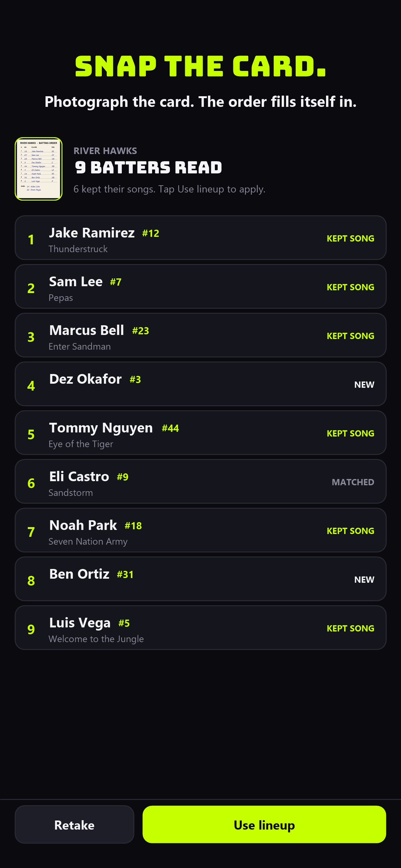This screenshot has height=868, width=401.
Task: Select Eli Castro batter row
Action: point(200,481)
